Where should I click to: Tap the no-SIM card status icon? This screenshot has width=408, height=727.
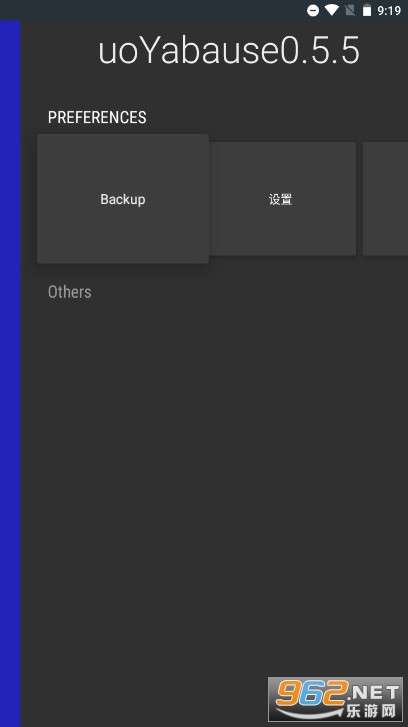pos(350,10)
